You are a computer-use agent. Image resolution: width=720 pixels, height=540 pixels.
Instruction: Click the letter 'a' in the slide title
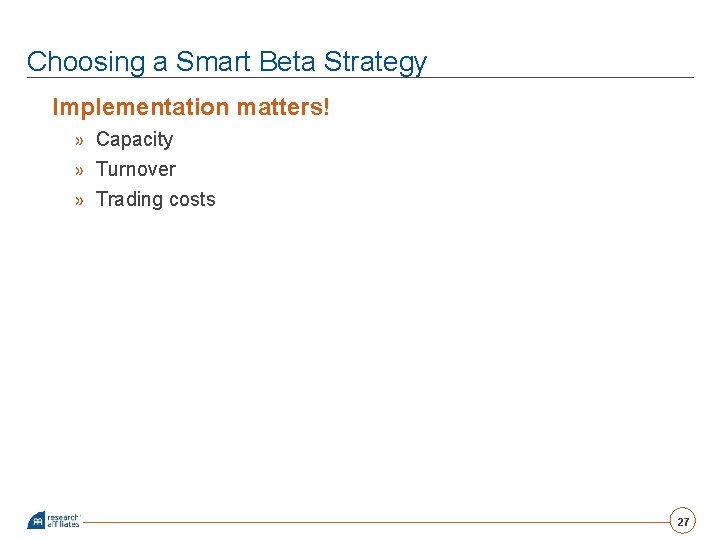(x=160, y=63)
